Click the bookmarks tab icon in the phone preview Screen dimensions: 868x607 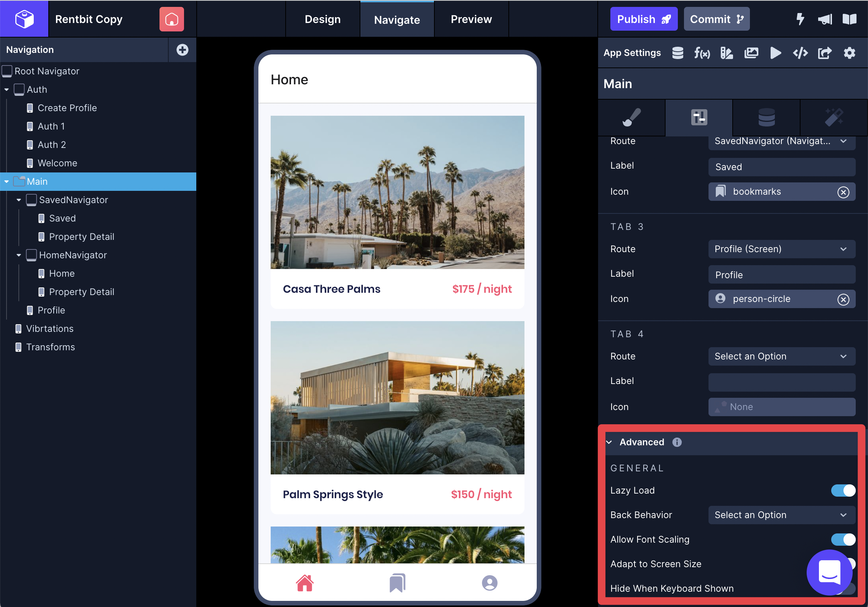pos(397,583)
